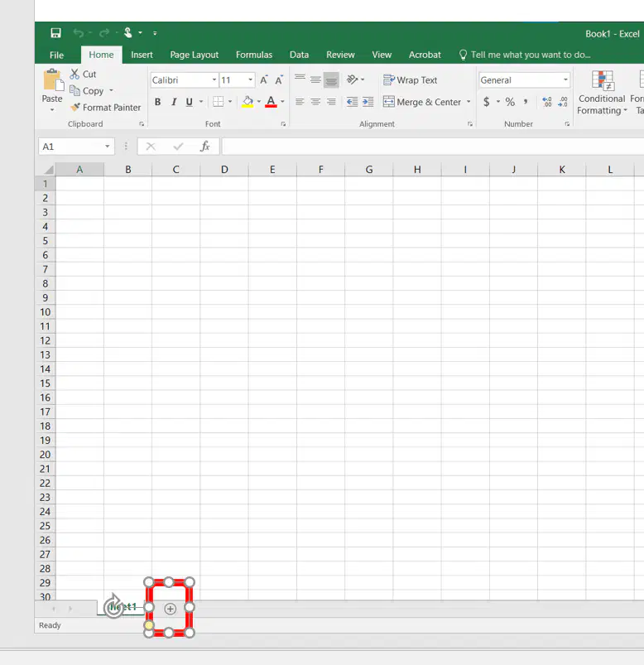The height and width of the screenshot is (665, 644).
Task: Open the File tab
Action: (x=56, y=55)
